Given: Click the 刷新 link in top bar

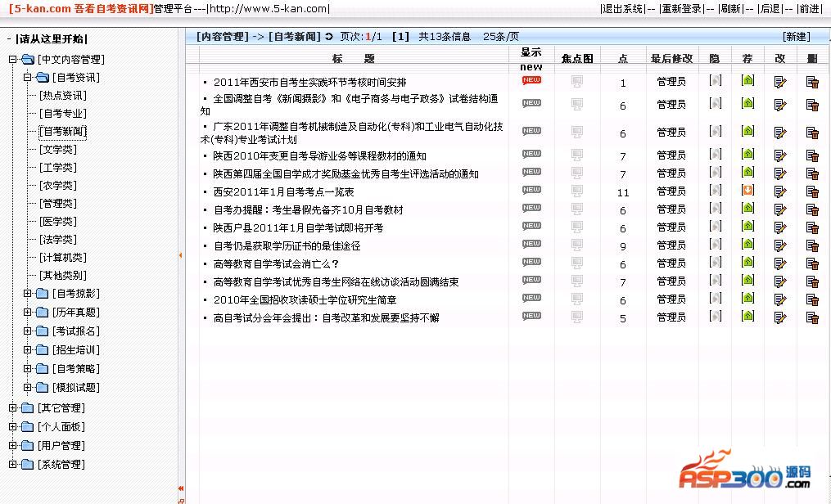Looking at the screenshot, I should click(731, 9).
